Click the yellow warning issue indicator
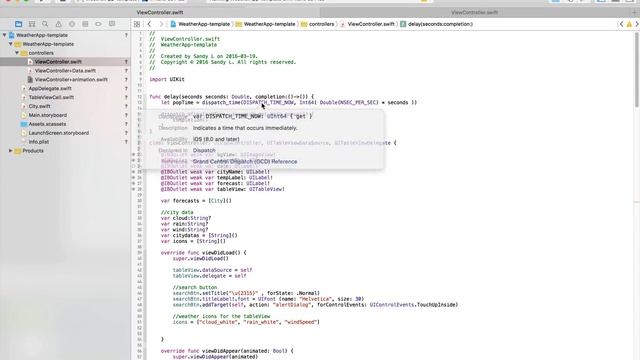The height and width of the screenshot is (360, 640). 629,24
